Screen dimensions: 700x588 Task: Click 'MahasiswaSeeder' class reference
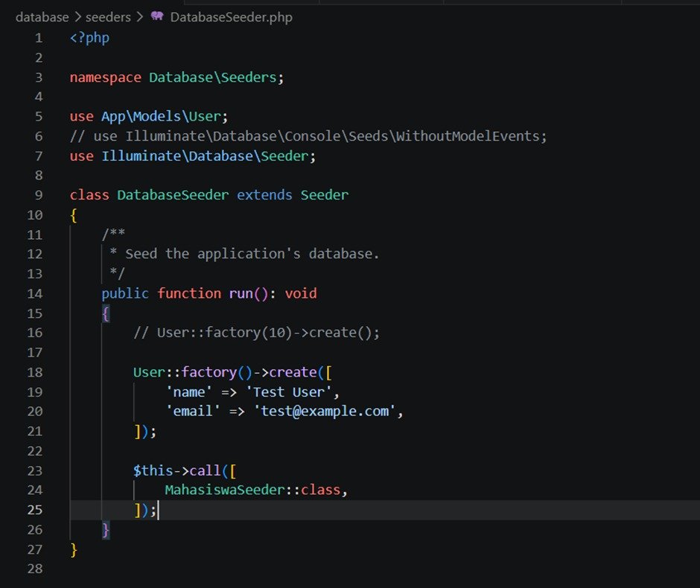pyautogui.click(x=225, y=490)
